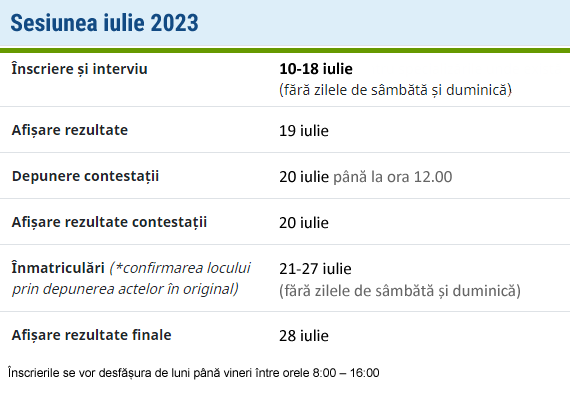Click '20 iulie' in the 'Afișare rezultate contestații' row
The image size is (570, 396).
(x=304, y=223)
